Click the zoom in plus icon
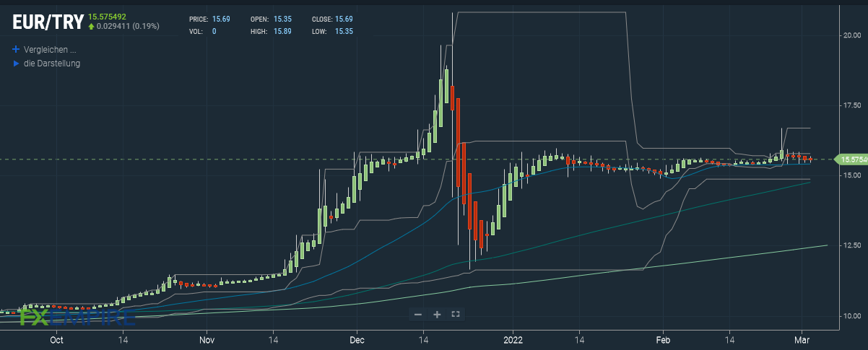Screen dimensions: 868x350 coord(437,314)
